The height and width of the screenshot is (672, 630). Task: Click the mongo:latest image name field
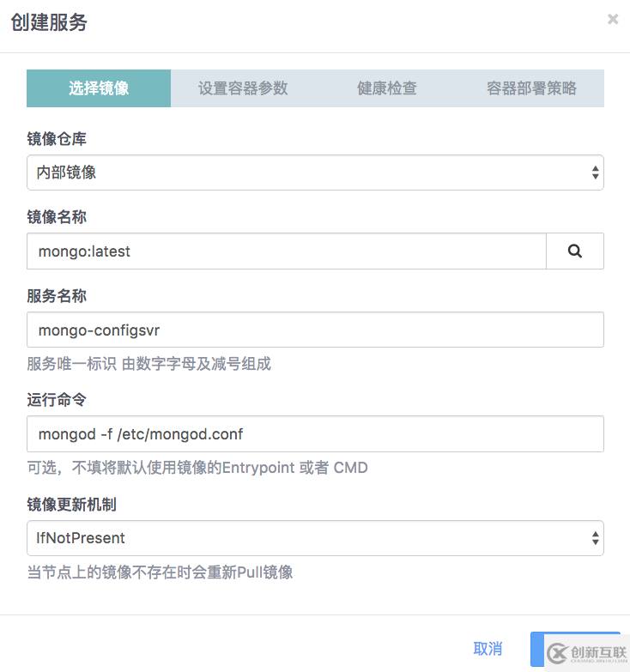pos(287,251)
